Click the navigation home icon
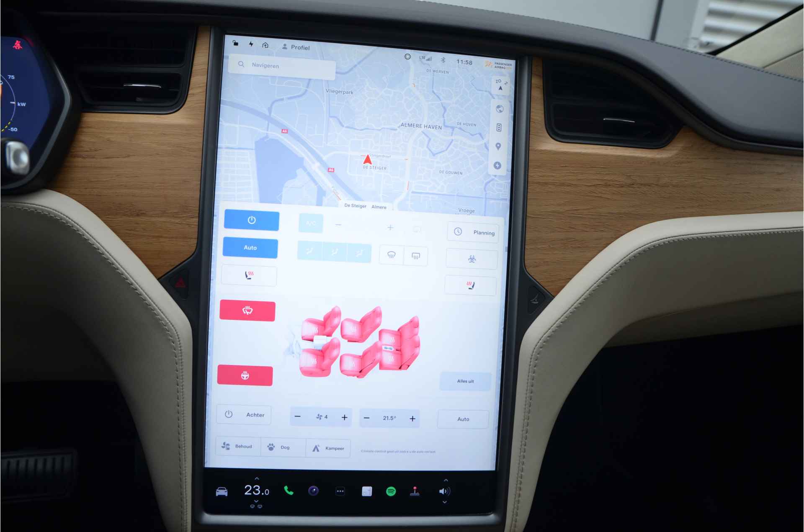 [265, 47]
